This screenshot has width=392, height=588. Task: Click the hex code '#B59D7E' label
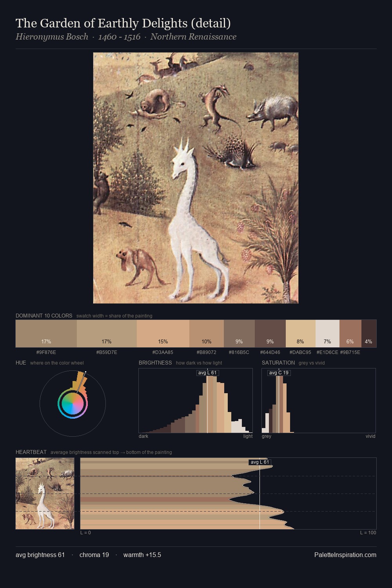pyautogui.click(x=107, y=352)
